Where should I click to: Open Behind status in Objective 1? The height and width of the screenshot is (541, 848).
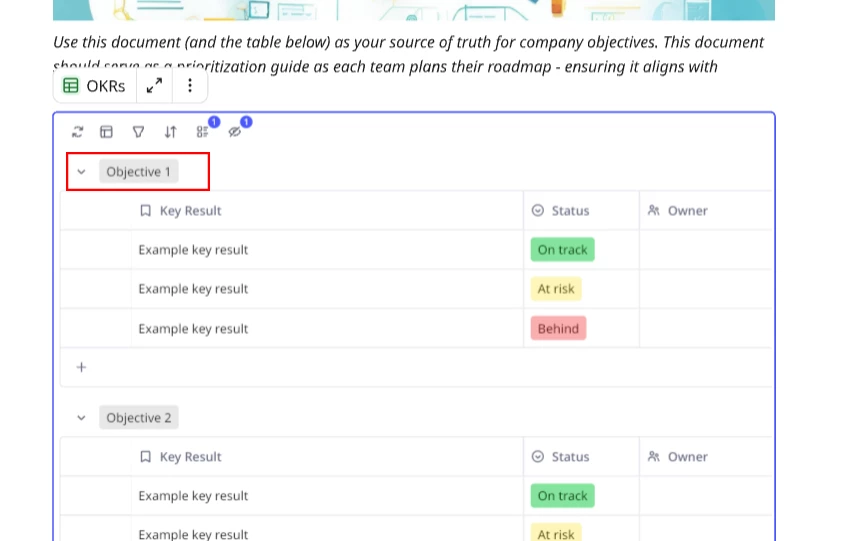coord(558,328)
